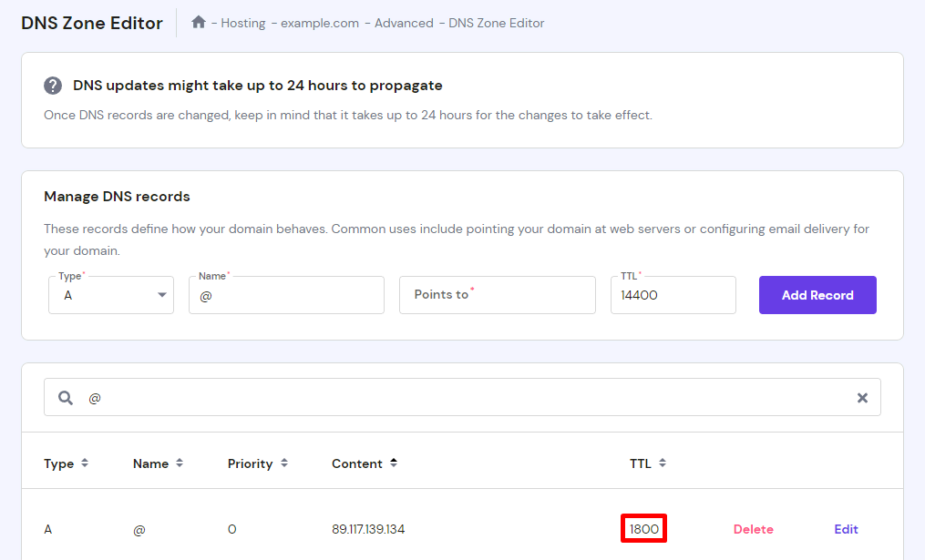Click the question mark help icon
Screen dimensions: 925x560
point(53,86)
